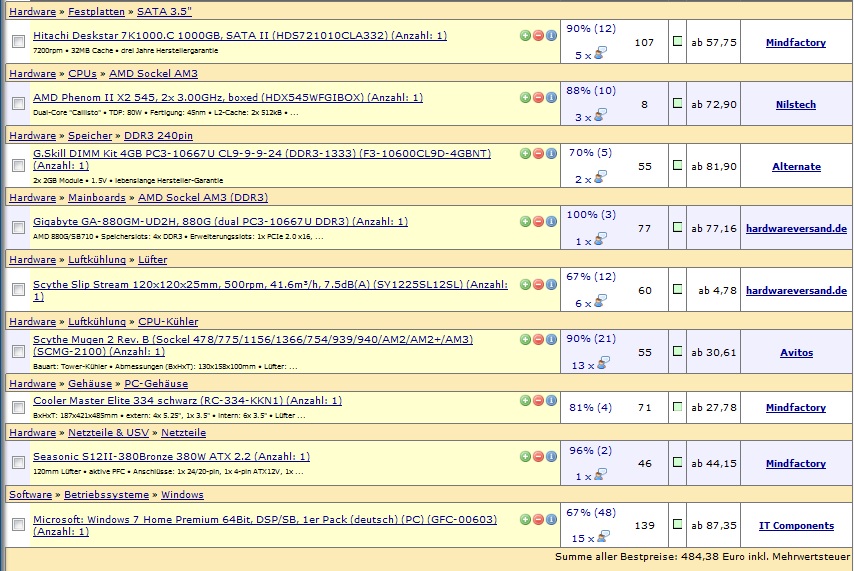This screenshot has height=571, width=854.
Task: Tick the selection checkbox for Cooler Master Elite 334
Action: 19,407
